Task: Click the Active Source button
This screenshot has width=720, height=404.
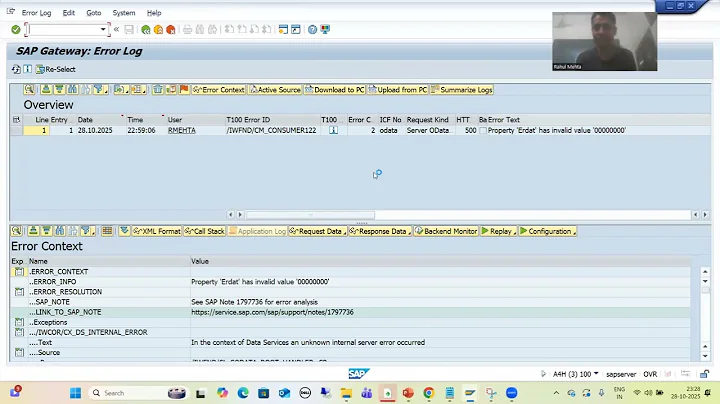Action: pyautogui.click(x=275, y=90)
